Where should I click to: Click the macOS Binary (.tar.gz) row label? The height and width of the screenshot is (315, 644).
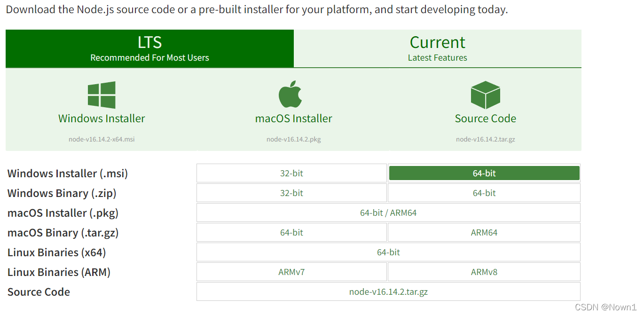pyautogui.click(x=63, y=233)
